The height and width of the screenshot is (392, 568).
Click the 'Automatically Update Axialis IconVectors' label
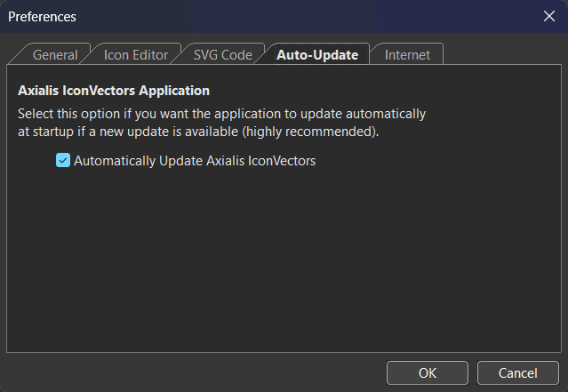click(195, 161)
